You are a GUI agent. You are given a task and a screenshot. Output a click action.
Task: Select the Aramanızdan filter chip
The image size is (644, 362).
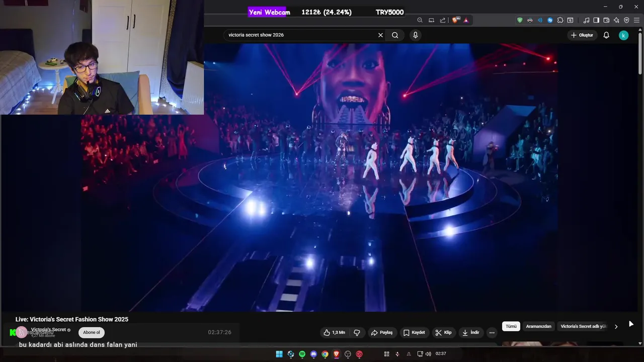[x=538, y=326]
